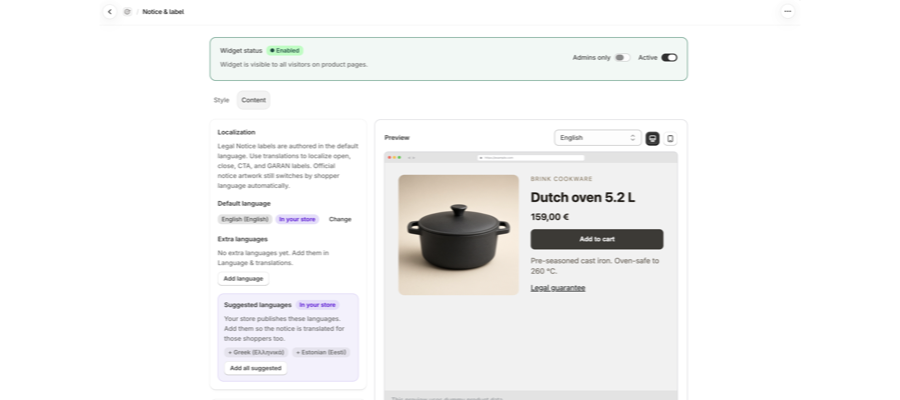Click the English (English) language chip
This screenshot has height=400, width=900.
click(245, 219)
